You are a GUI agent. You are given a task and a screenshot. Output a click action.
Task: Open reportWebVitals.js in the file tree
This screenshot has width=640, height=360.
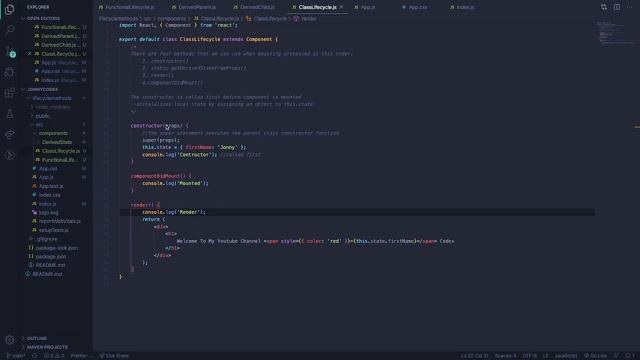[x=60, y=221]
